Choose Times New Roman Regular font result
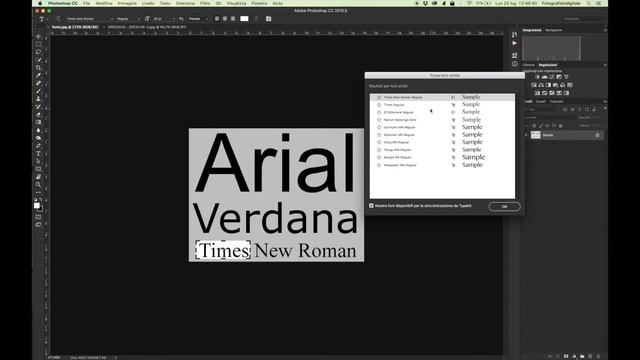Viewport: 640px width, 360px height. coord(442,97)
